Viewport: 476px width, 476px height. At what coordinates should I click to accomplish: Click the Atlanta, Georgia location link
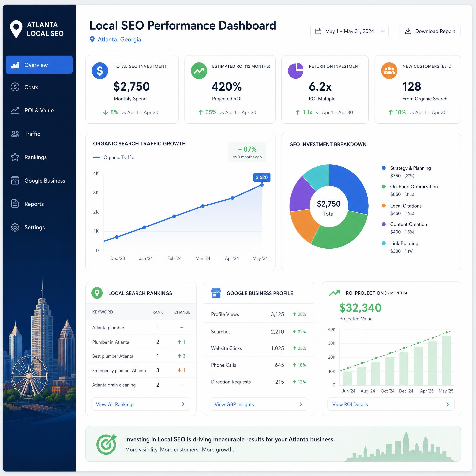coord(119,40)
